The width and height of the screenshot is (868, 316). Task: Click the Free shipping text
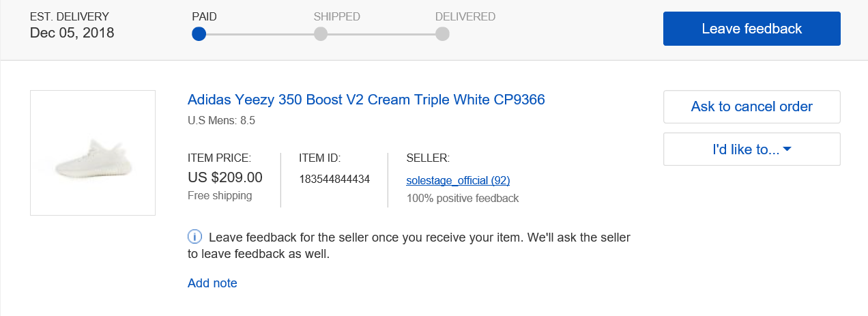pos(220,196)
